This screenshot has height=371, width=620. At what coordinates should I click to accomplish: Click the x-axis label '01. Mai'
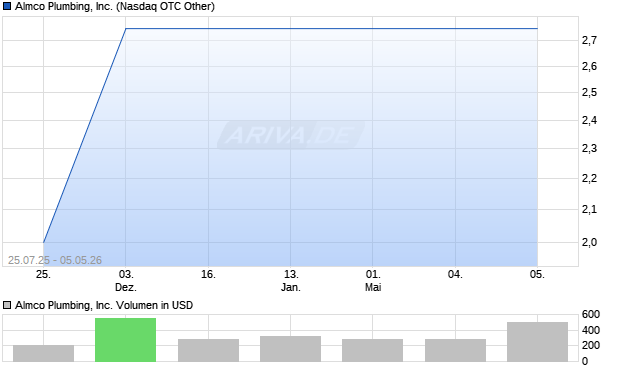click(x=373, y=281)
